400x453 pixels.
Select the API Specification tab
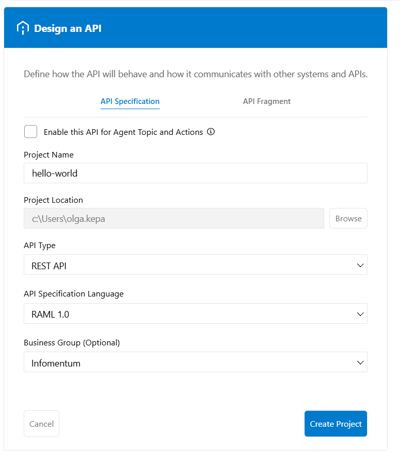pos(130,101)
